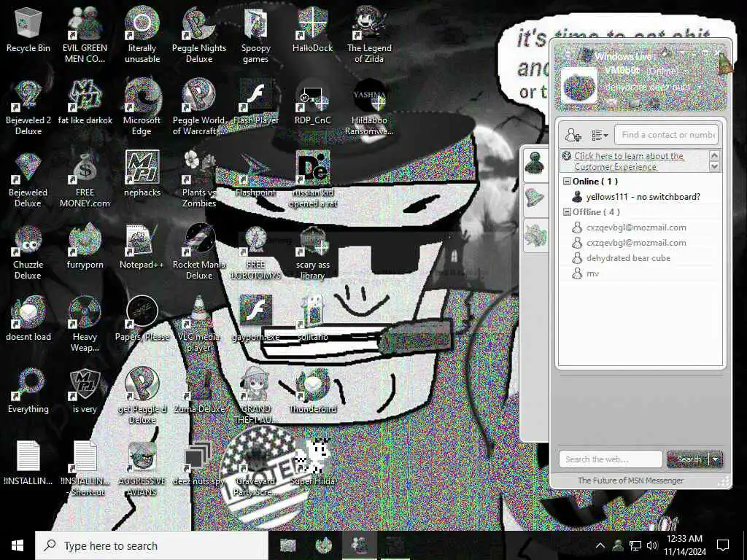747x560 pixels.
Task: Switch to the Messenger bell alerts side tab
Action: pos(535,199)
